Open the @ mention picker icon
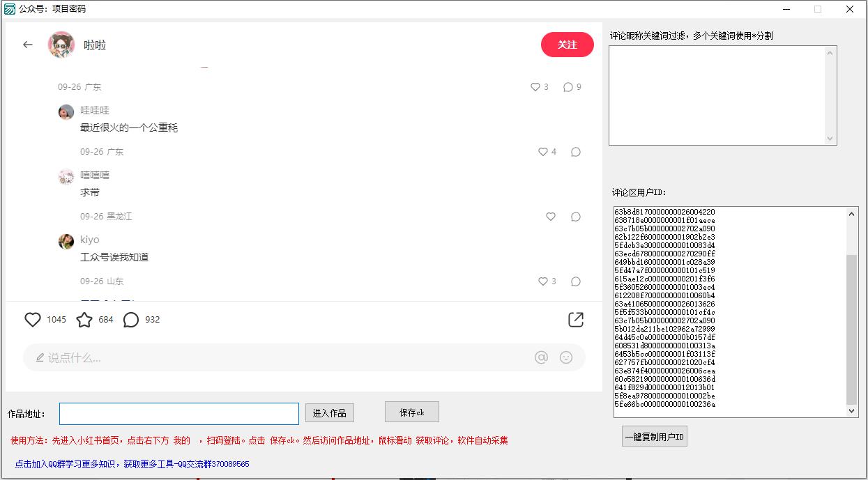Screen dimensions: 868x480 pos(541,357)
